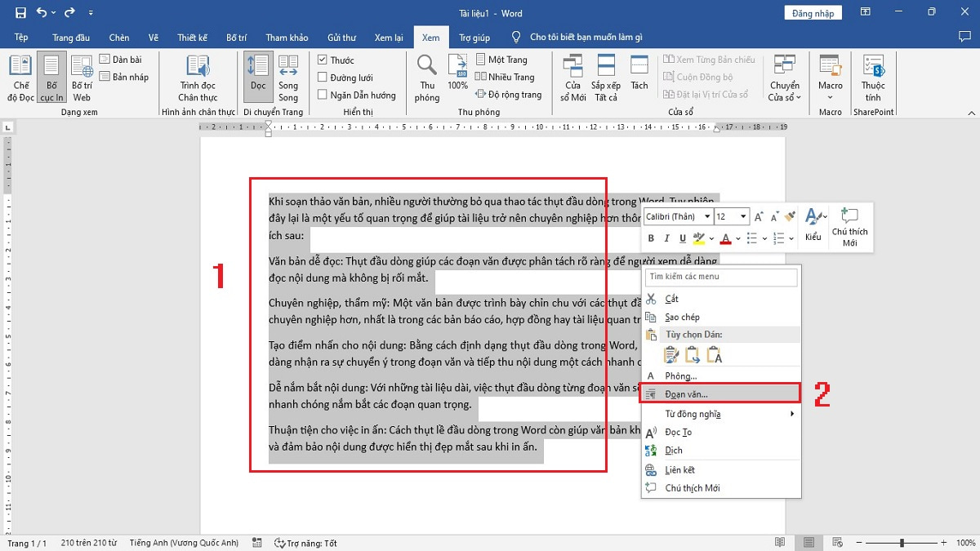This screenshot has width=980, height=551.
Task: Click the Save icon in title bar
Action: (20, 13)
